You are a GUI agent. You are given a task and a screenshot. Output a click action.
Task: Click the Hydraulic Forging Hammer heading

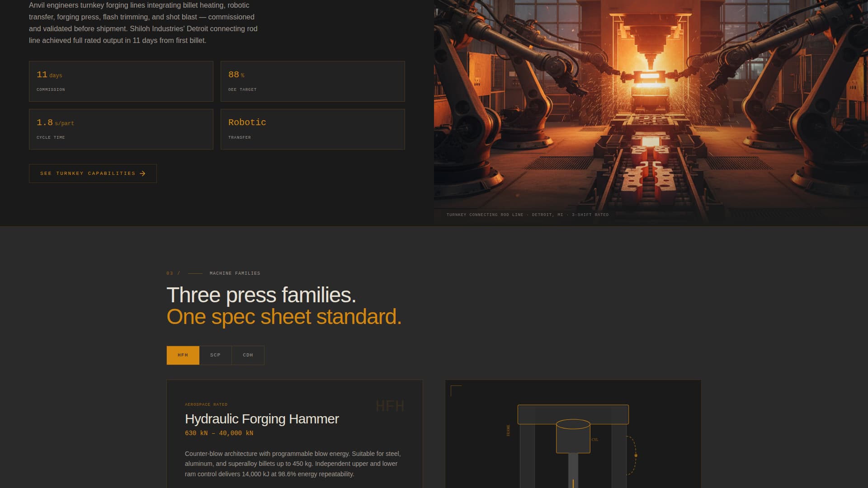click(261, 419)
